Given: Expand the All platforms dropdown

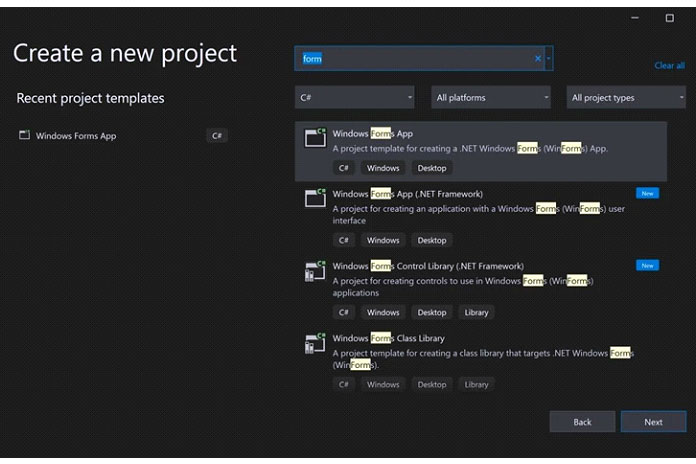Looking at the screenshot, I should click(x=491, y=97).
